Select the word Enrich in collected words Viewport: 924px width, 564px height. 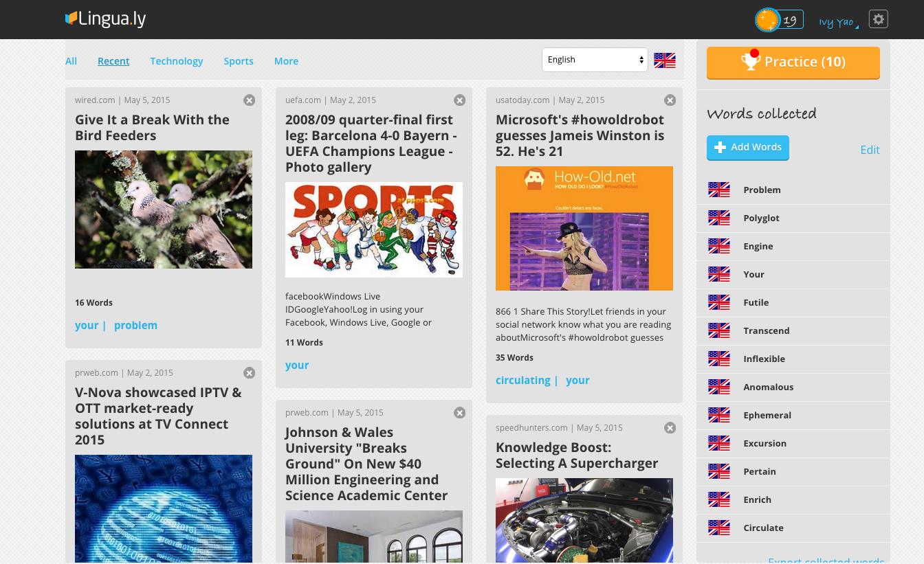757,499
